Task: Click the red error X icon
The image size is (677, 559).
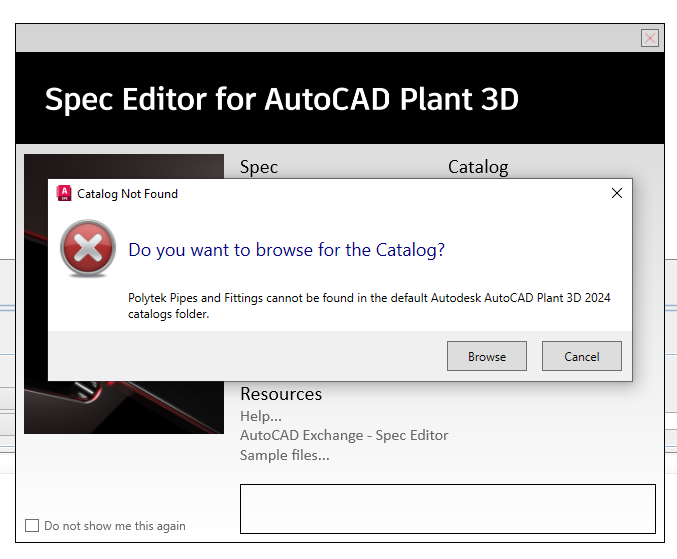Action: pyautogui.click(x=88, y=248)
